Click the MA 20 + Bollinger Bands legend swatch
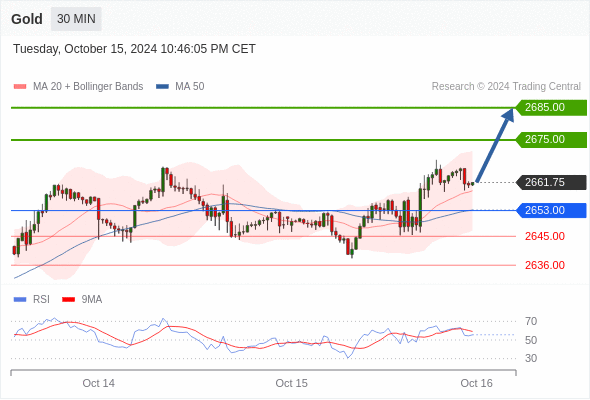 click(20, 87)
